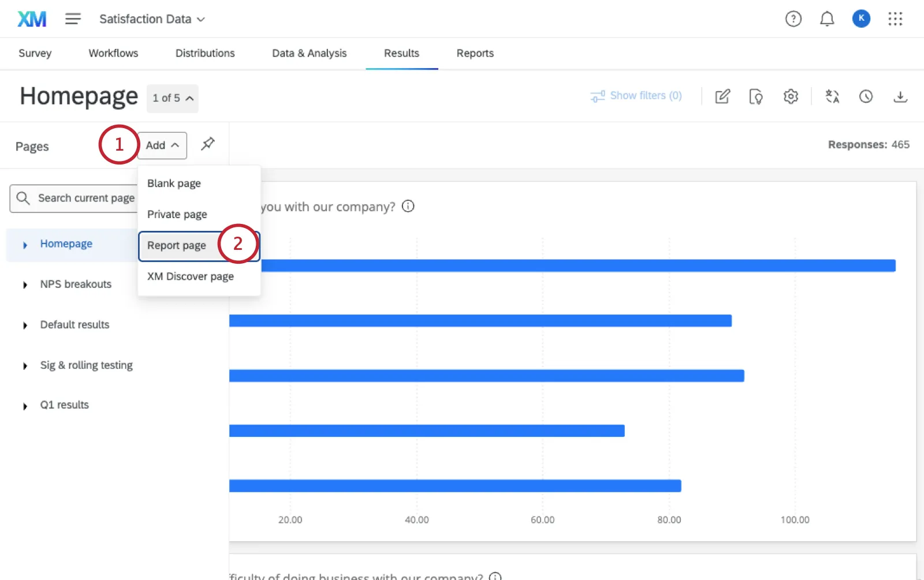Expand the Homepage tree arrow
924x580 pixels.
[x=25, y=245]
